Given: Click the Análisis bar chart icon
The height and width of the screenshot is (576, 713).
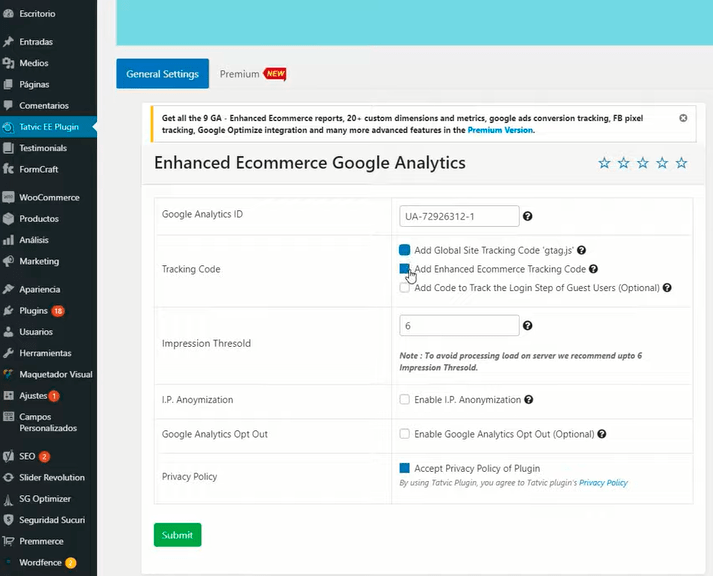Looking at the screenshot, I should coord(8,240).
